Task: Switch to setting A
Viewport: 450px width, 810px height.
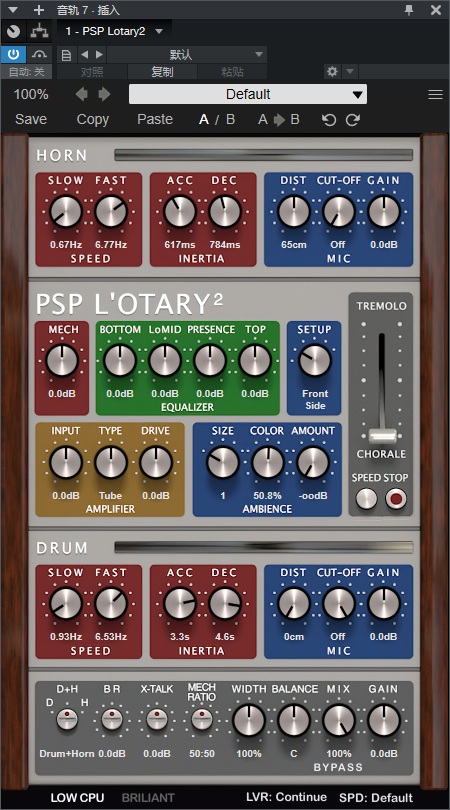Action: (204, 120)
